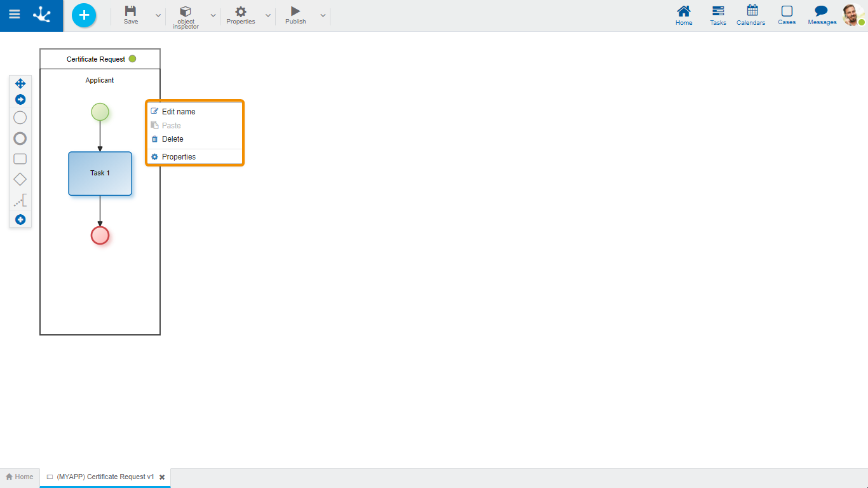Switch to the Home bottom tab
Viewport: 868px width, 488px height.
click(20, 477)
